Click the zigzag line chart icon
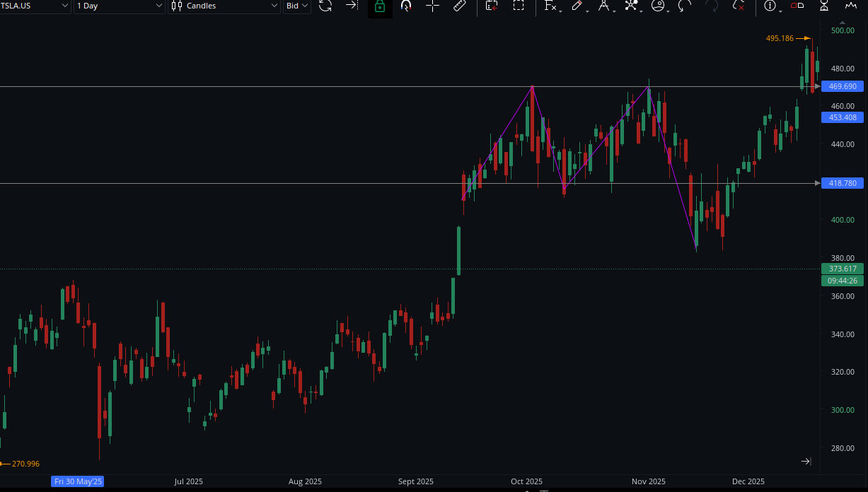The image size is (868, 492). point(851,6)
